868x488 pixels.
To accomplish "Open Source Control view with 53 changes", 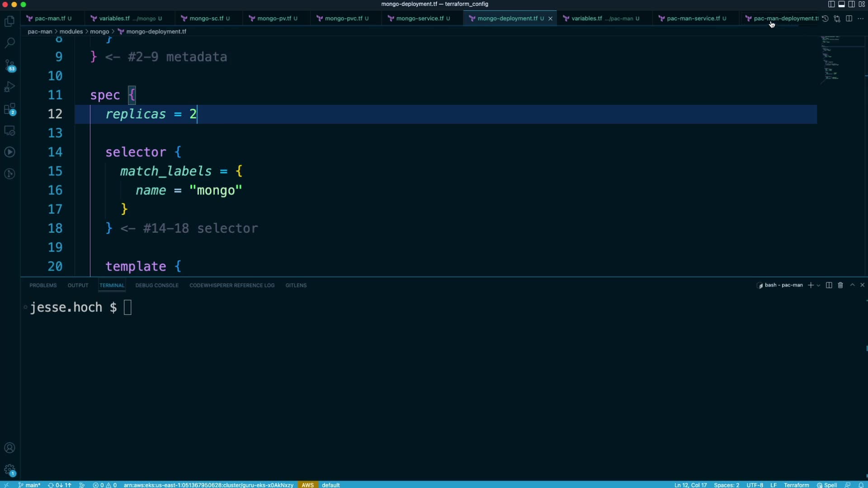I will (x=9, y=65).
